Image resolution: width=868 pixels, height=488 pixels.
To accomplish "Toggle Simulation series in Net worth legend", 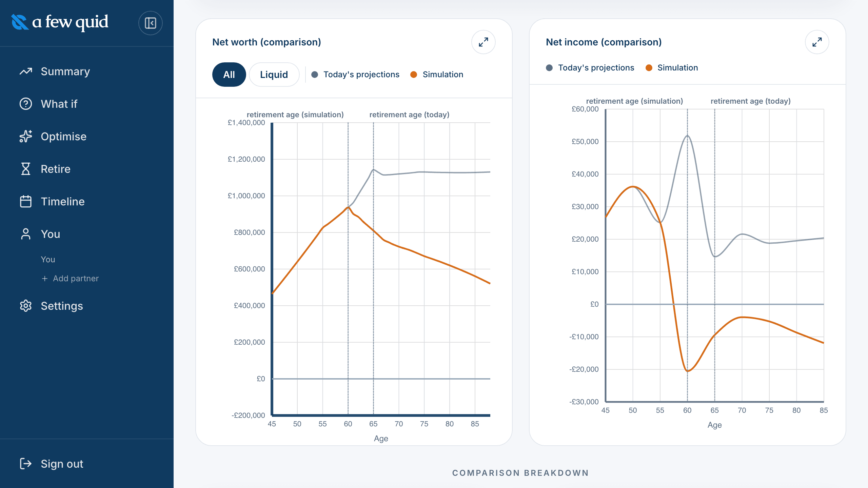I will pyautogui.click(x=437, y=75).
